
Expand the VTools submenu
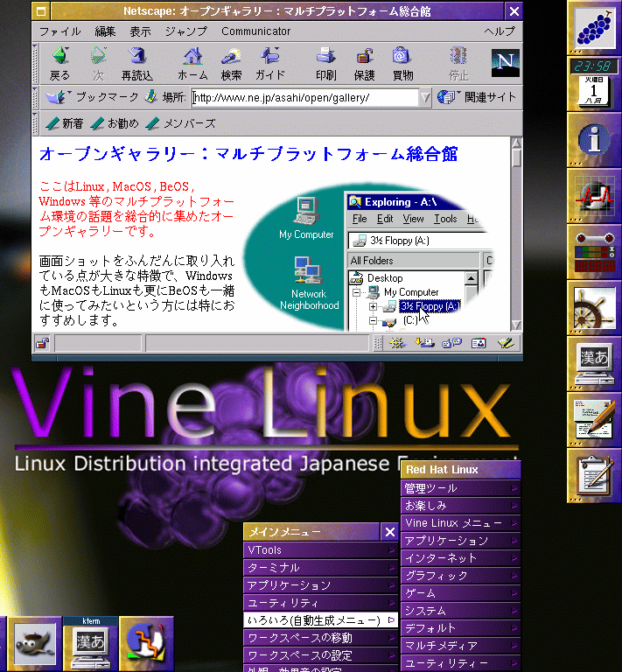tap(321, 549)
